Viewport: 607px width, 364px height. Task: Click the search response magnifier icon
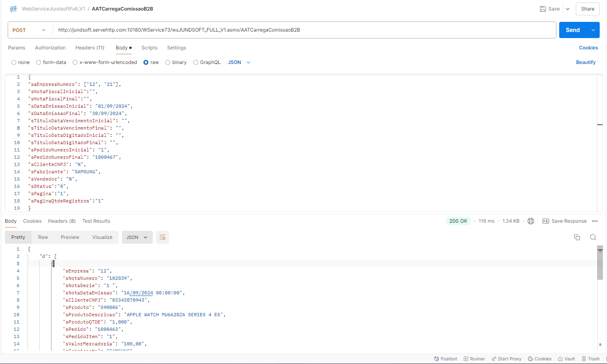click(593, 237)
